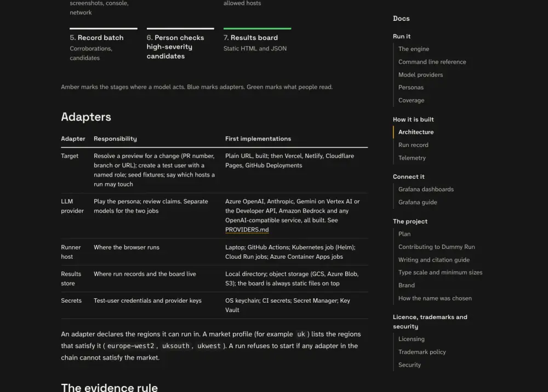Image resolution: width=548 pixels, height=392 pixels.
Task: Click the Connect it section heading
Action: (x=409, y=177)
